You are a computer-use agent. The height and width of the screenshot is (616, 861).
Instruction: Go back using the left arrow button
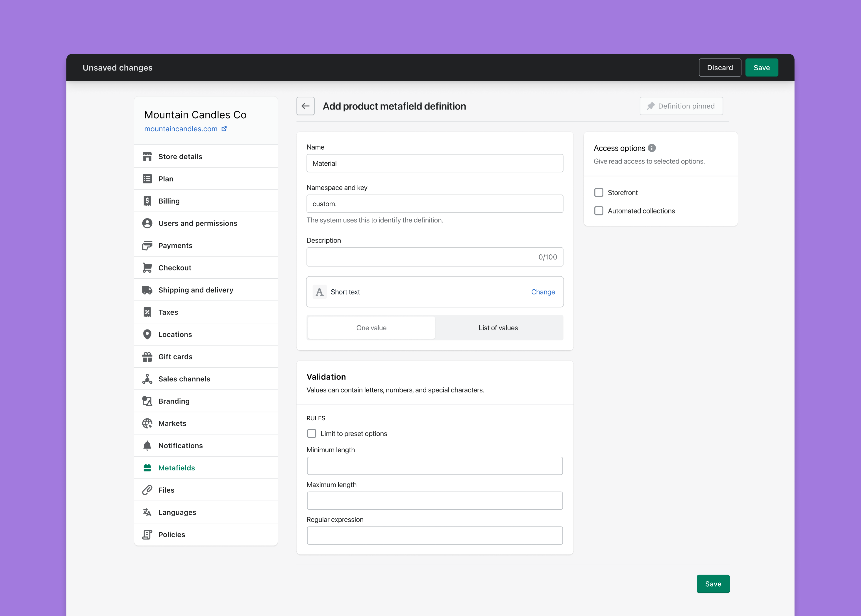(305, 106)
